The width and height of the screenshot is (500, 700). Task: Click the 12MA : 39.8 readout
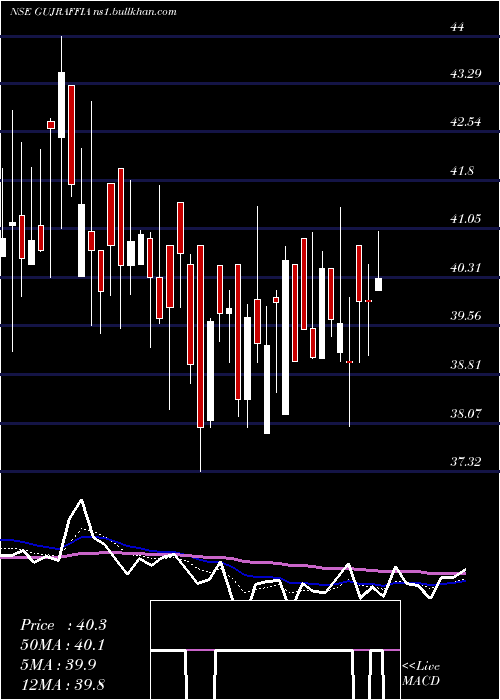coord(63,684)
